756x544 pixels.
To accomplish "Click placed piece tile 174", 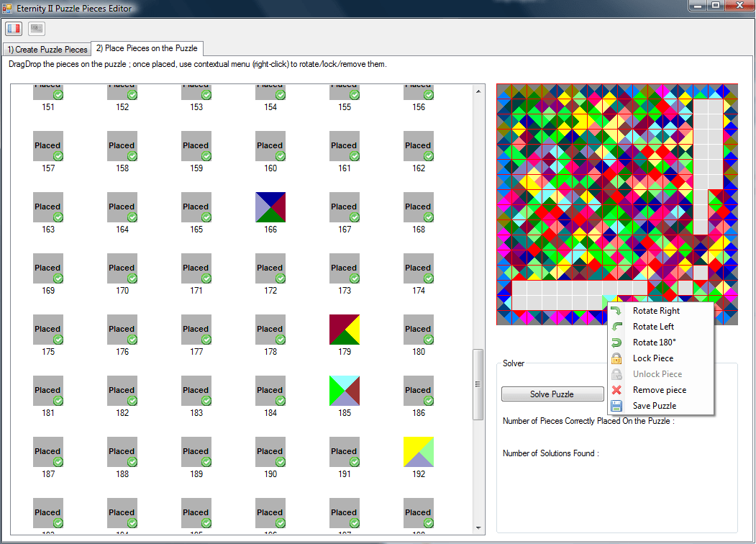I will (419, 268).
